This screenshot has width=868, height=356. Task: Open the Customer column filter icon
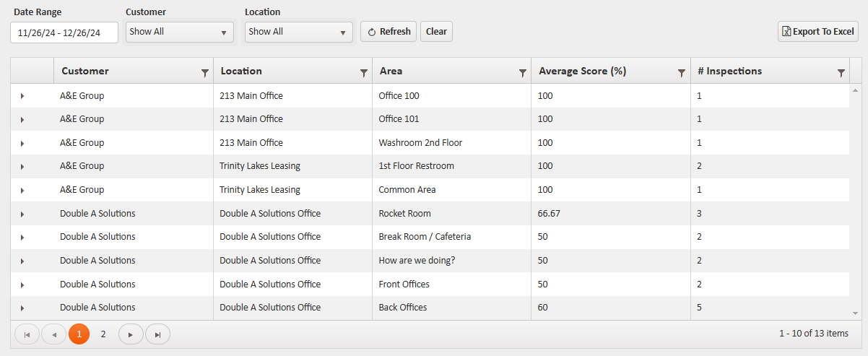[x=205, y=72]
